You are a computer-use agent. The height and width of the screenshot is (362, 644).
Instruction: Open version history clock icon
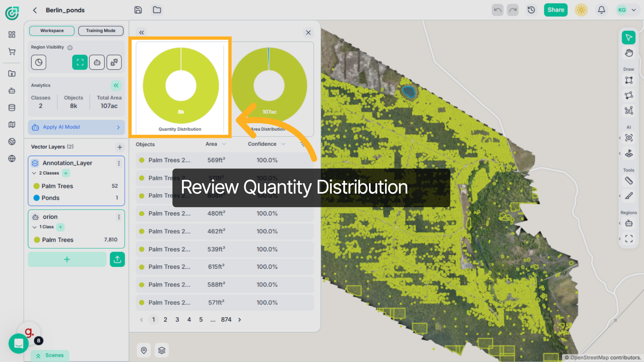point(531,10)
